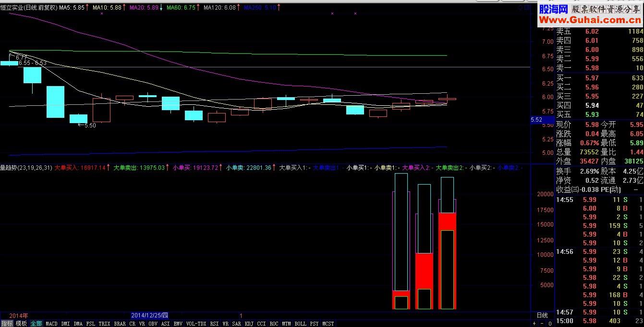Click the 买四 bid row at 5.94
644x327 pixels.
(599, 105)
